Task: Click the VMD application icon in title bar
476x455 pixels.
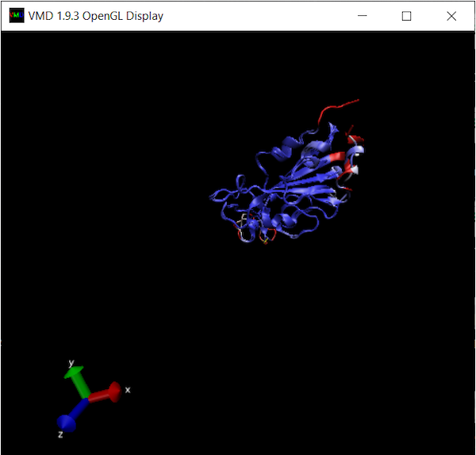Action: point(17,16)
